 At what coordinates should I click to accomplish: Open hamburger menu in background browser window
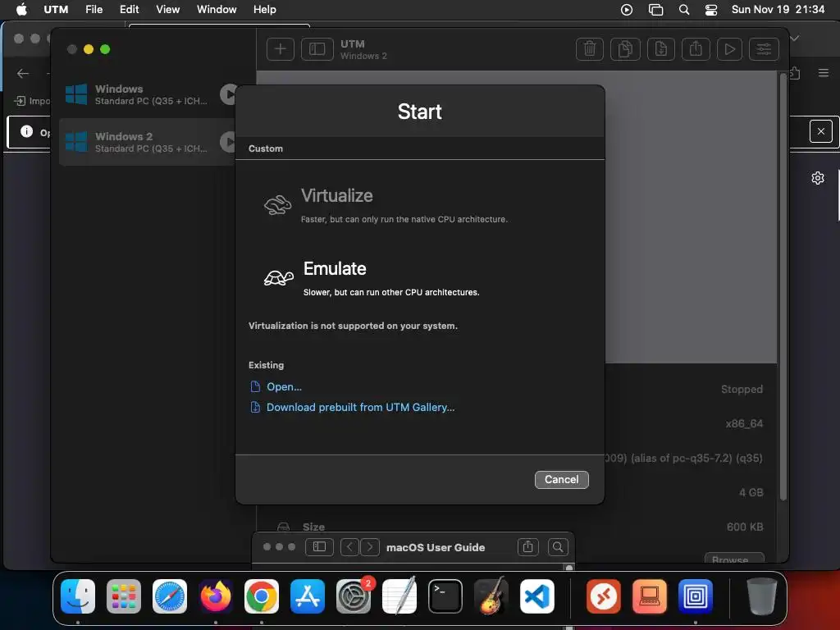[824, 73]
